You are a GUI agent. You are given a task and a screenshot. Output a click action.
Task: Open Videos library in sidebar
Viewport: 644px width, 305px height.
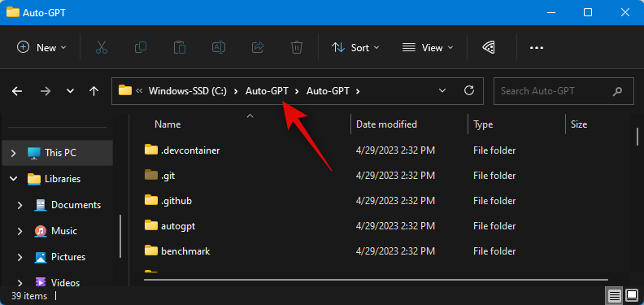click(65, 283)
